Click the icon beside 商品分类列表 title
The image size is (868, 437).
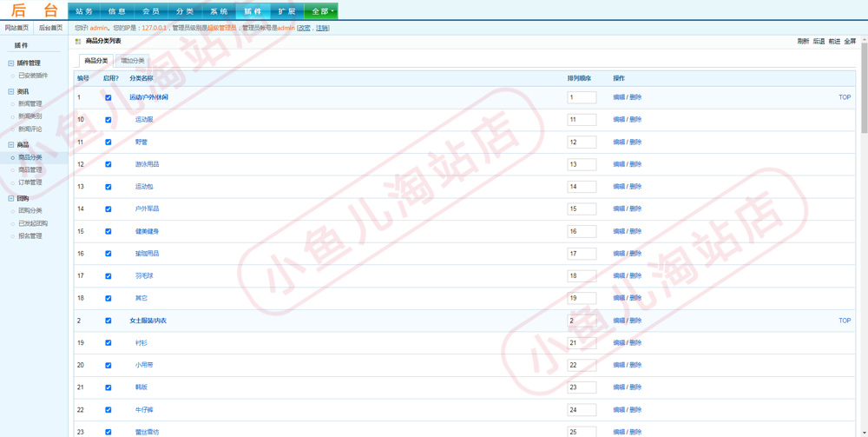[78, 42]
